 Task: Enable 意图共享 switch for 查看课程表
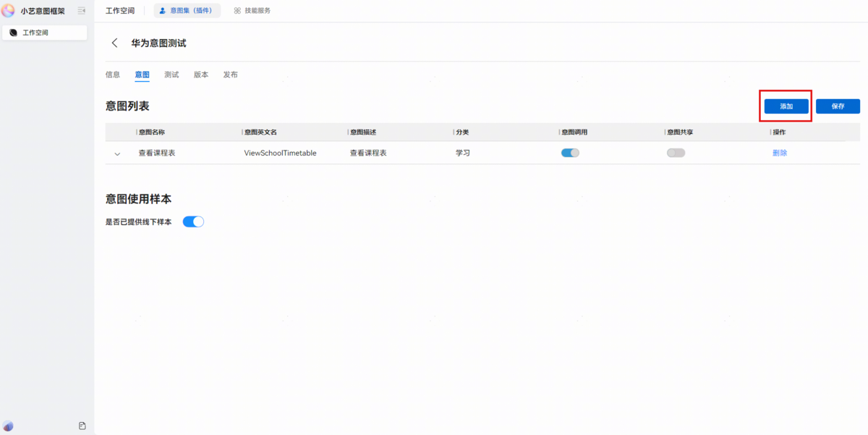[x=676, y=153]
